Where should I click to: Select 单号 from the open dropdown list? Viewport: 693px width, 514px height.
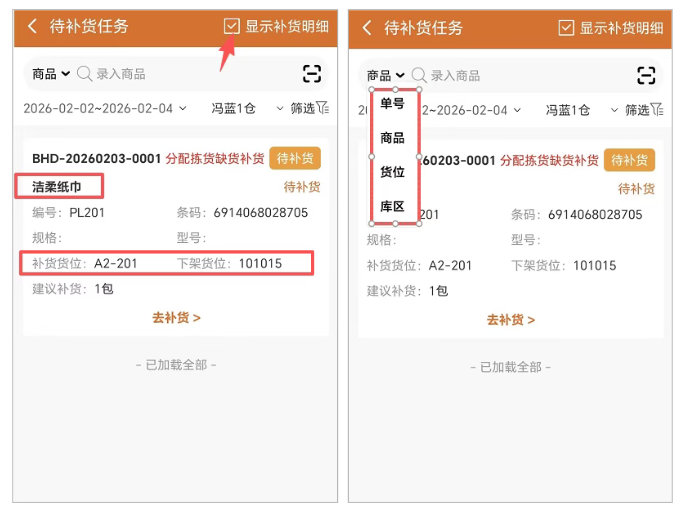pos(392,103)
